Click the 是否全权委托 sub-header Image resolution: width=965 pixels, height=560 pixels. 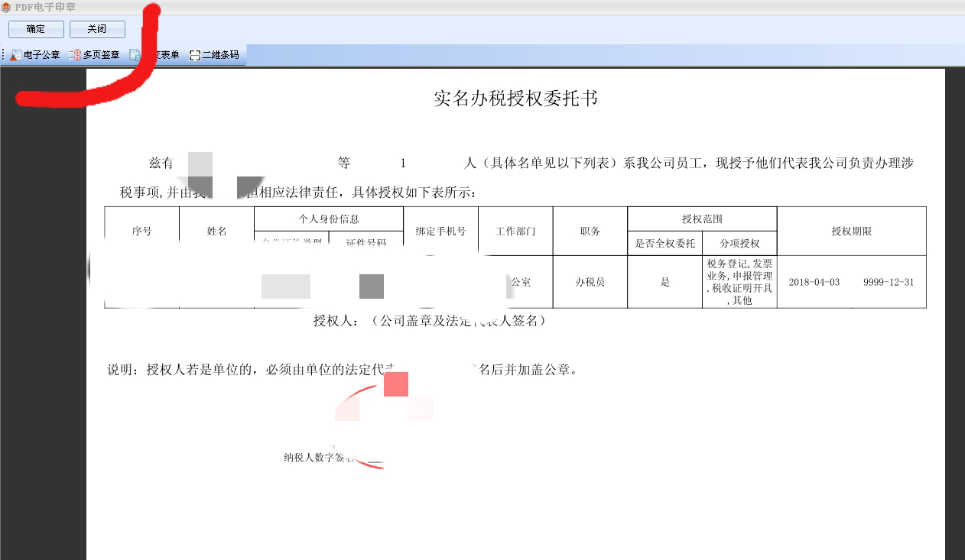point(665,244)
